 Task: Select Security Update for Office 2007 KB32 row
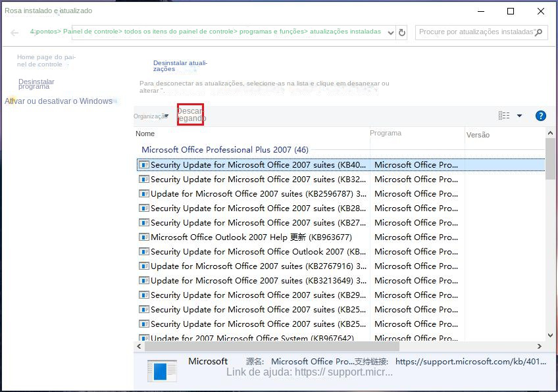tap(341, 180)
